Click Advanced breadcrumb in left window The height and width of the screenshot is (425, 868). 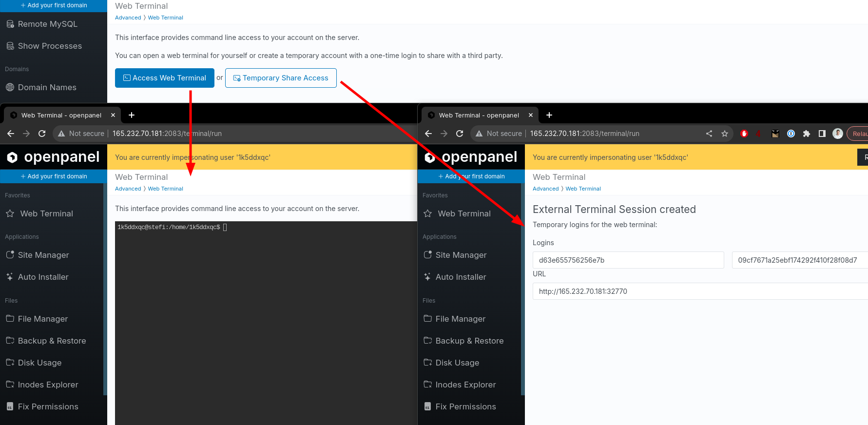[128, 189]
